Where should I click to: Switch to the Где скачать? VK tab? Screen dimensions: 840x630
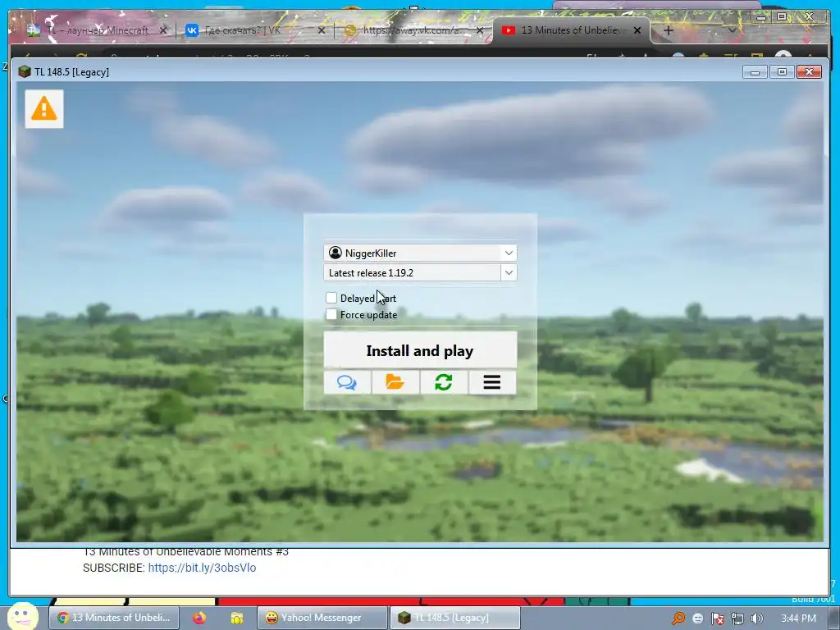[x=244, y=30]
